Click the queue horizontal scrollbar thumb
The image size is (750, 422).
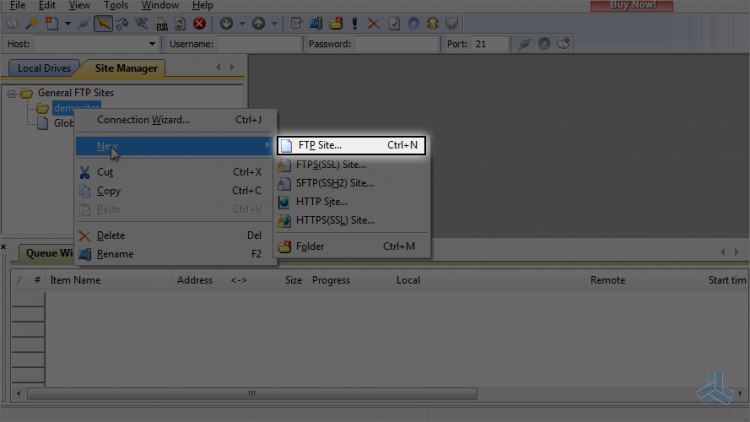point(252,393)
